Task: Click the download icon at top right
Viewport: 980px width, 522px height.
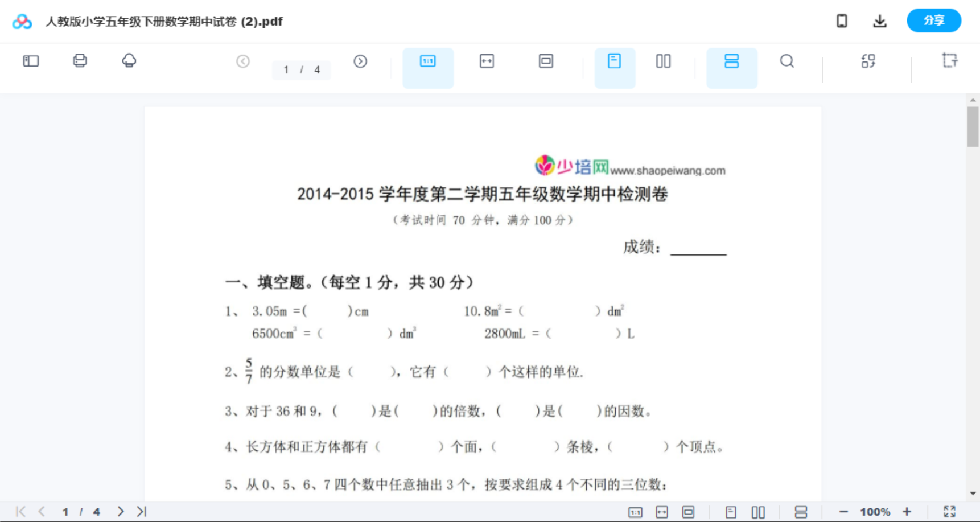Action: [879, 20]
